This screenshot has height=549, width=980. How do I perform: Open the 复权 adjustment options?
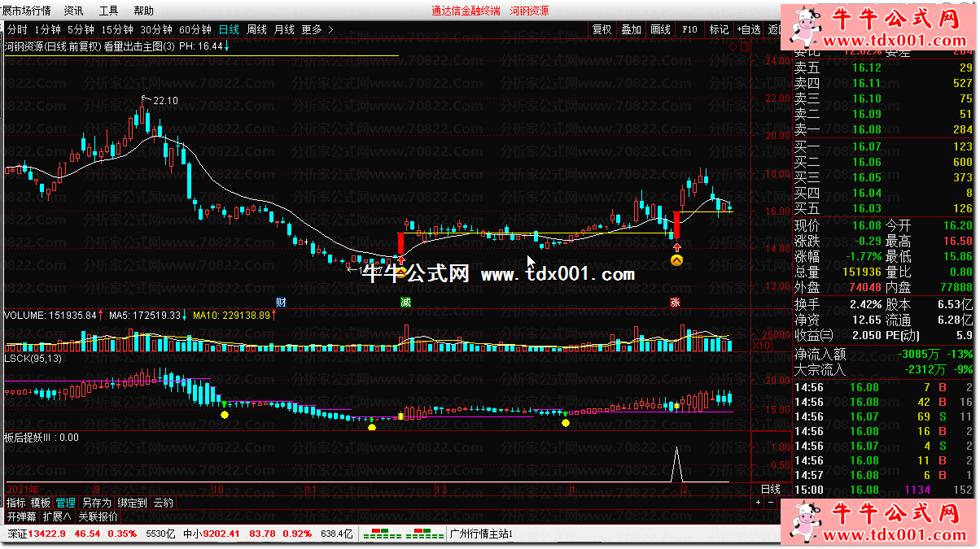pyautogui.click(x=602, y=29)
